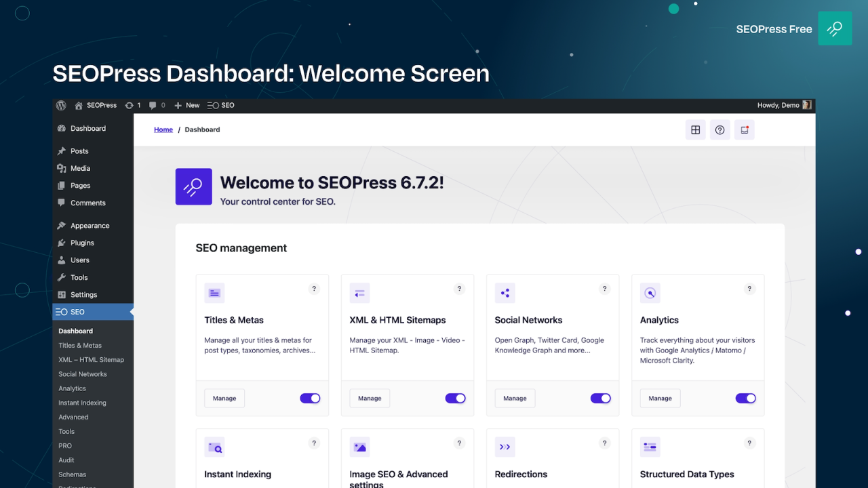Click the Analytics card icon
The image size is (868, 488).
tap(650, 293)
